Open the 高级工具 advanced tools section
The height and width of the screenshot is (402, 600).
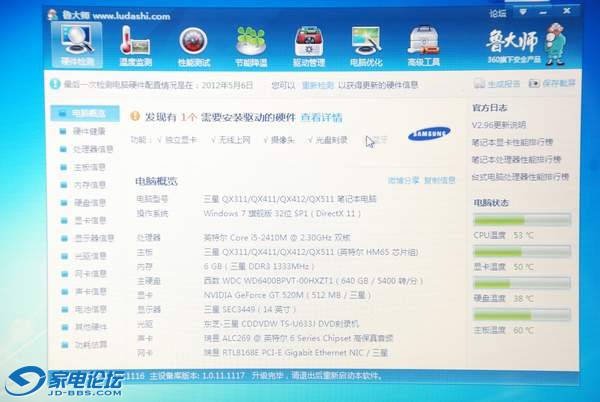[x=424, y=46]
